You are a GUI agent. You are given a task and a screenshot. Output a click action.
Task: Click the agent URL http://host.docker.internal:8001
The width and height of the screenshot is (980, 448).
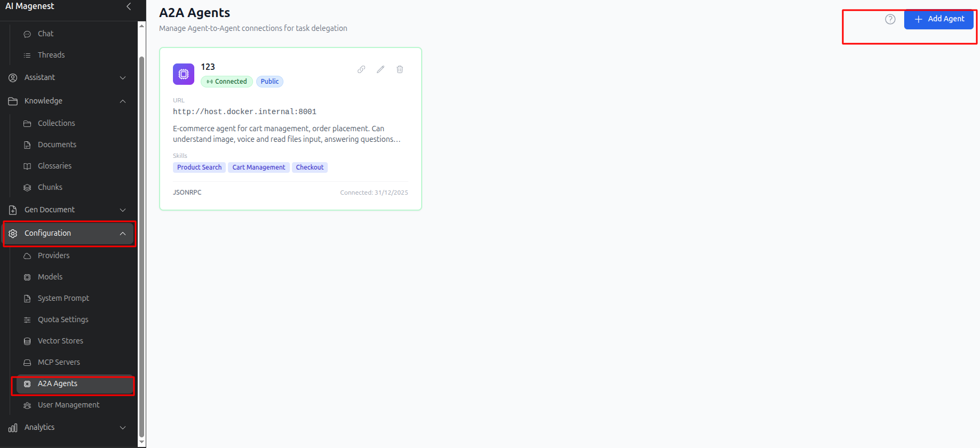(x=244, y=112)
